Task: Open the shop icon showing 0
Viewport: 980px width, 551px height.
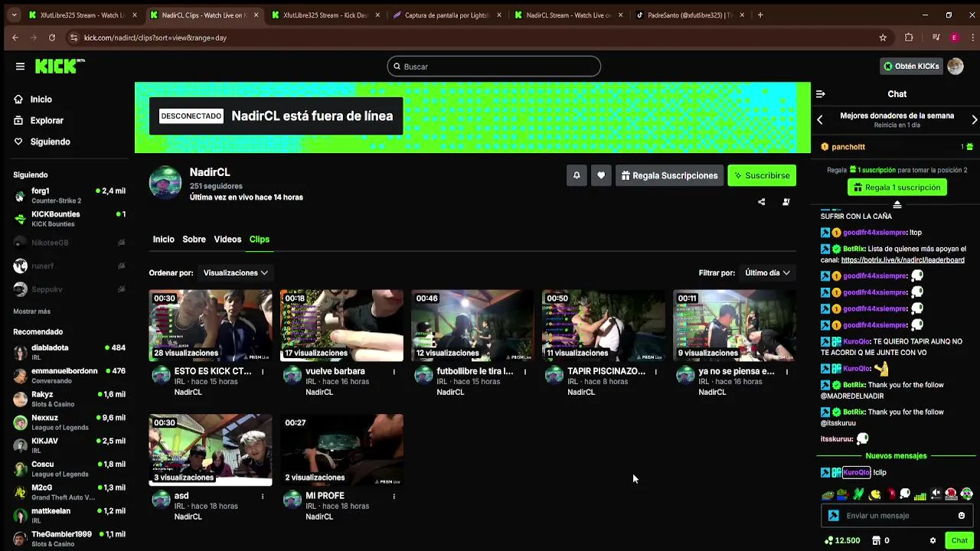Action: coord(881,540)
